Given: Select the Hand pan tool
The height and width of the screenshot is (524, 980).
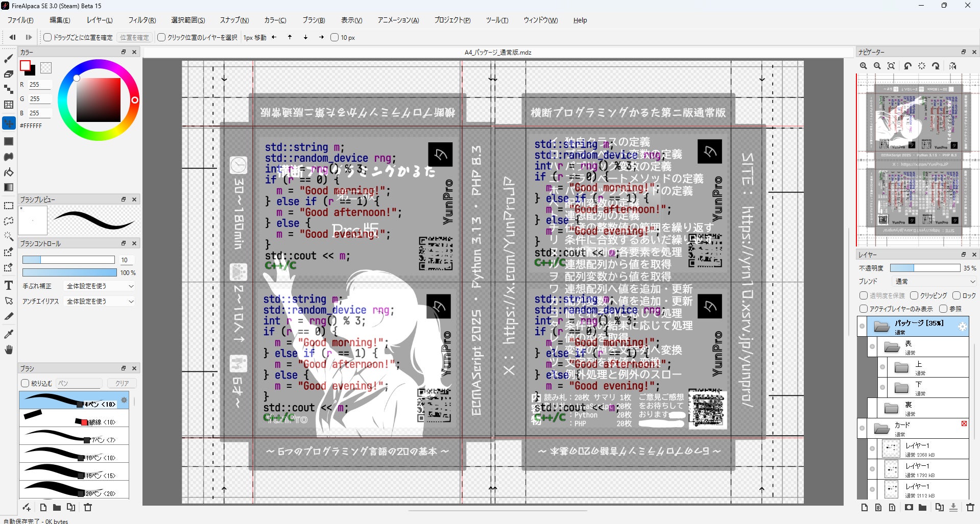Looking at the screenshot, I should [9, 350].
